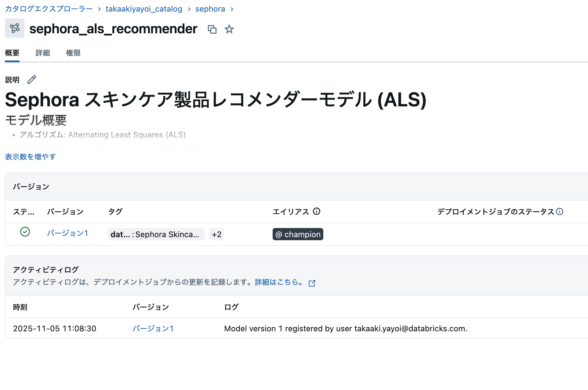The width and height of the screenshot is (588, 390).
Task: Click the @champion alias chip
Action: tap(298, 234)
